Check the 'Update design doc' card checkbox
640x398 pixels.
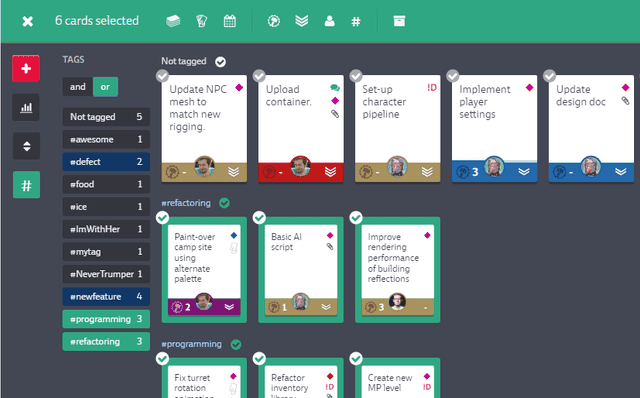[x=549, y=76]
